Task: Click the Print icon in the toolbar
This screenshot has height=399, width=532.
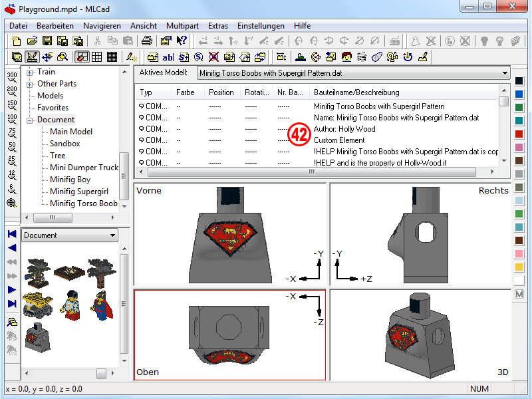Action: pos(147,41)
